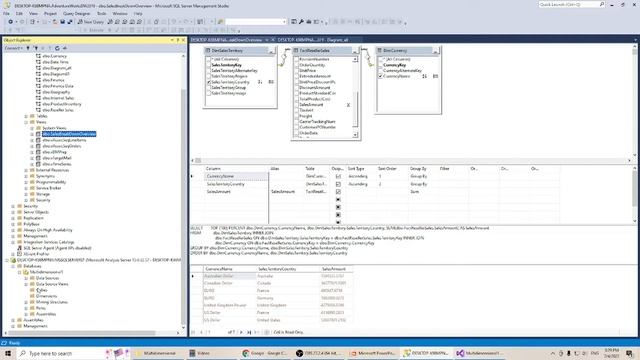640x360 pixels.
Task: Click the navigate back arrow in the toolbar
Action: click(11, 22)
